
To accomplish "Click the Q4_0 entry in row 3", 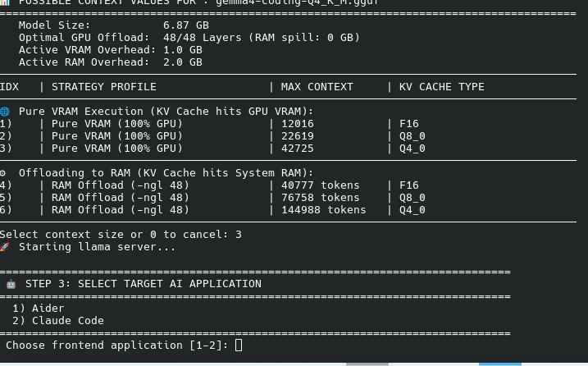I will point(413,149).
